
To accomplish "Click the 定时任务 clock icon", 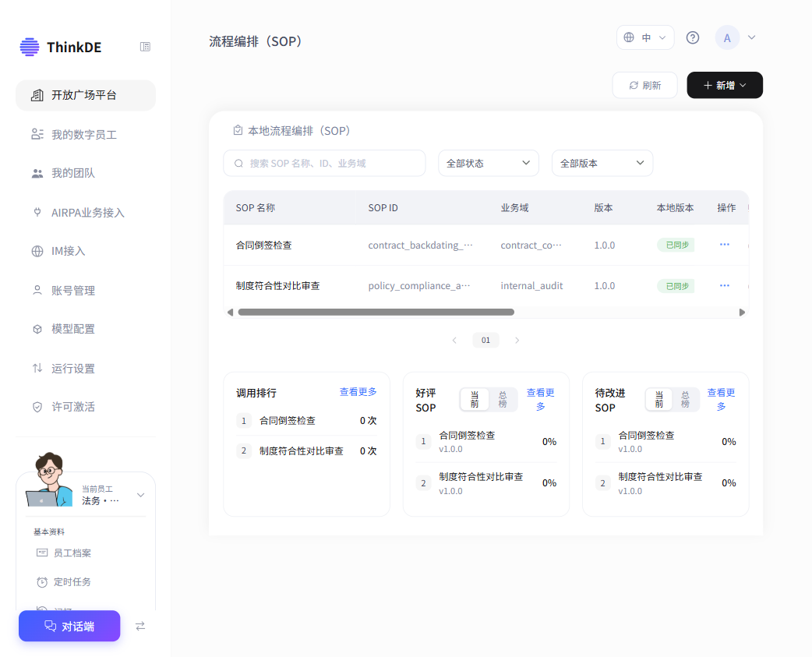I will click(42, 582).
